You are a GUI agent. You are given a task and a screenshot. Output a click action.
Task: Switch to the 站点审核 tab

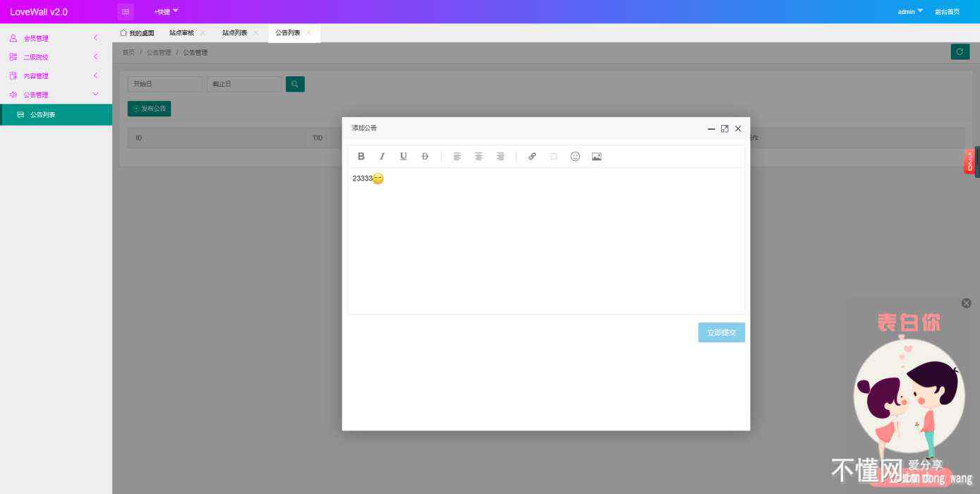pyautogui.click(x=181, y=33)
